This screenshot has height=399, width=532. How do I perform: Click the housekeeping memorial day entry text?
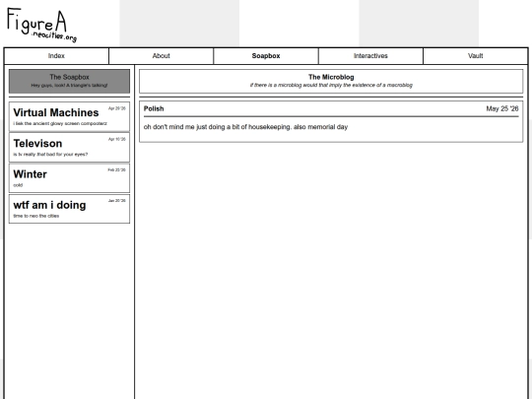click(245, 127)
